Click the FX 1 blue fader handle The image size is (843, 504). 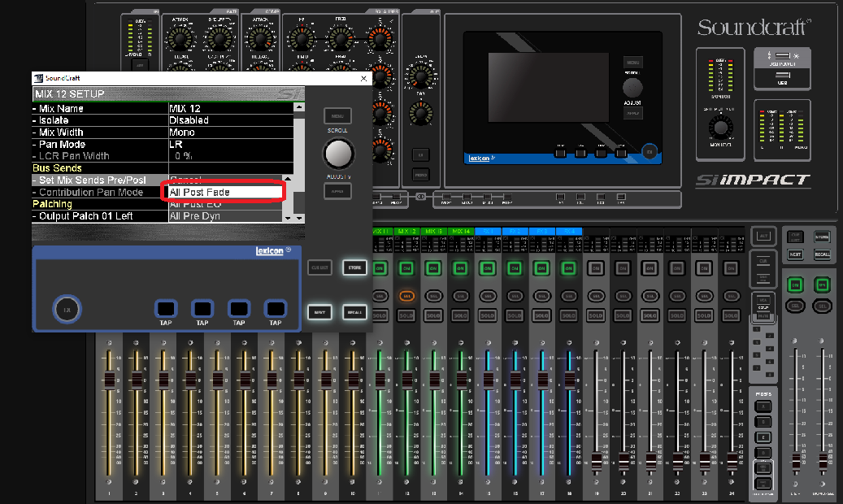489,379
